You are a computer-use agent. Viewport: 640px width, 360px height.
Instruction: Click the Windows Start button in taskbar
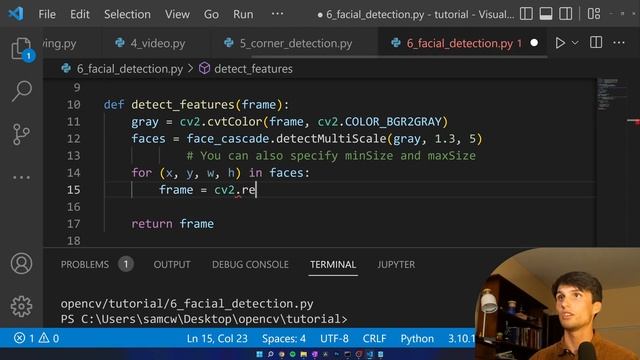[259, 354]
